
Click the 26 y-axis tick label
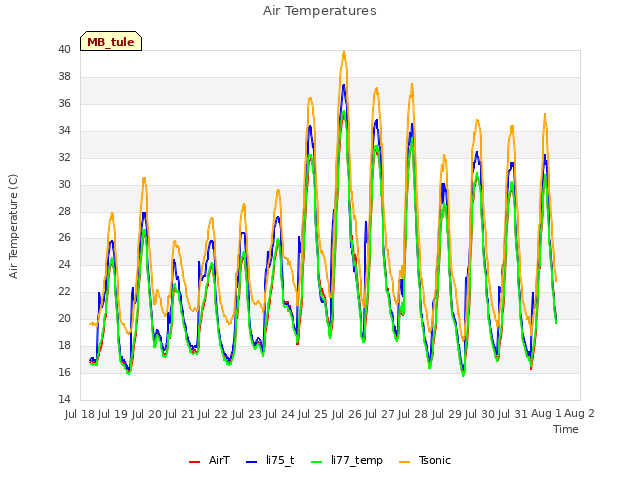coord(64,238)
